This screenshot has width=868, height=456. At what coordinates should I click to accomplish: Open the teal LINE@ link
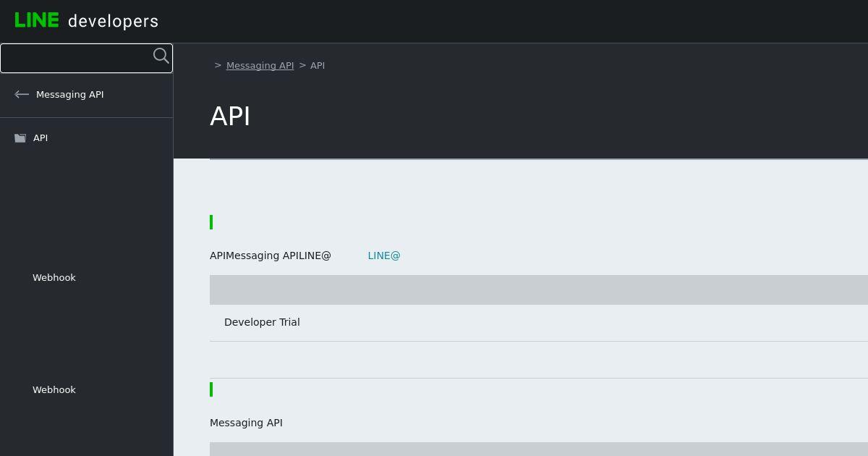(384, 256)
